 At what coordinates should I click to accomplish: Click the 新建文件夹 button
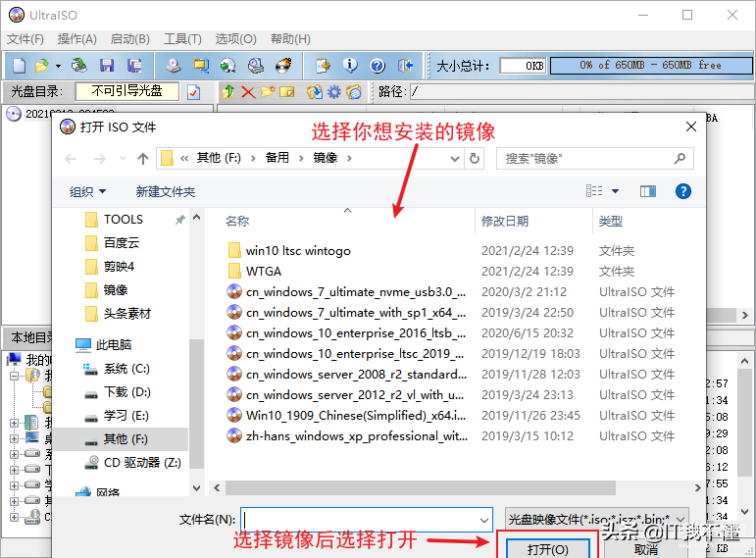166,191
